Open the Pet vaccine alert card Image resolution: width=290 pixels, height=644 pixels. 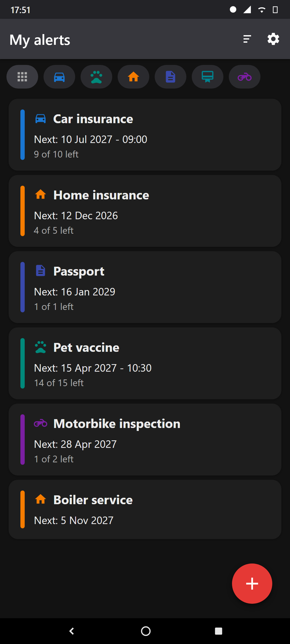coord(145,363)
